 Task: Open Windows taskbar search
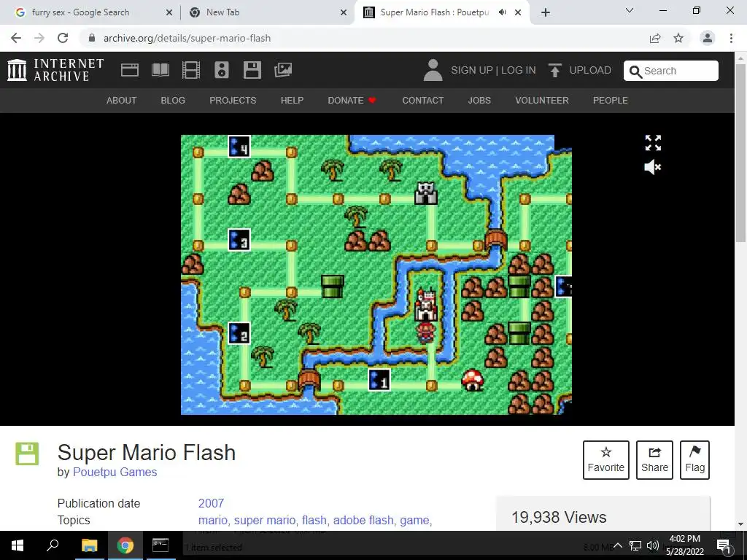[53, 545]
